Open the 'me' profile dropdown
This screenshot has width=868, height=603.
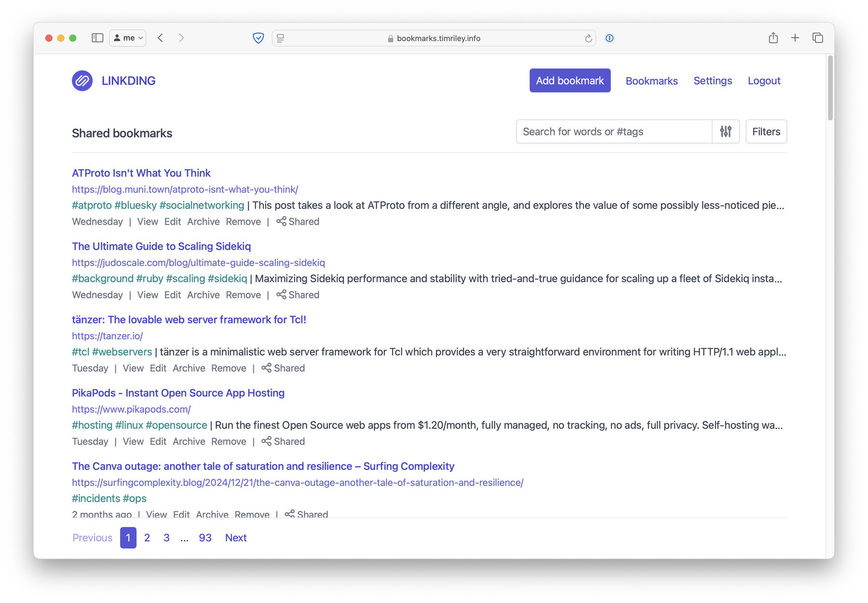point(128,38)
